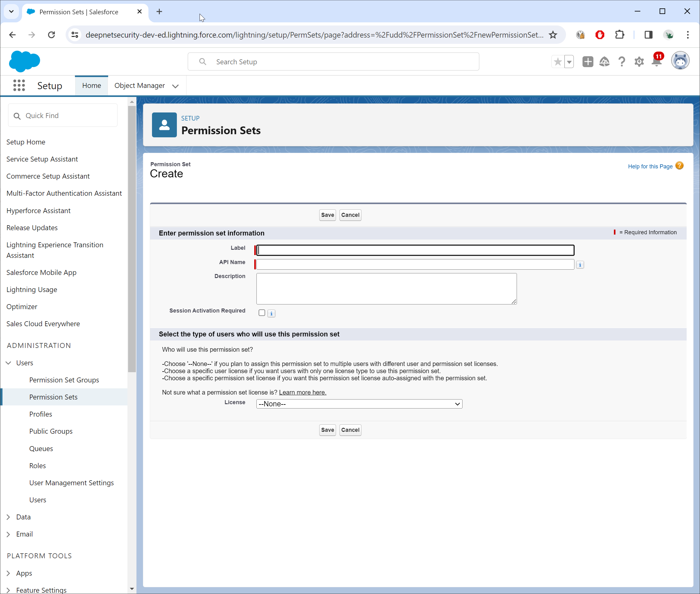Click the notifications bell icon
700x594 pixels.
(x=656, y=62)
